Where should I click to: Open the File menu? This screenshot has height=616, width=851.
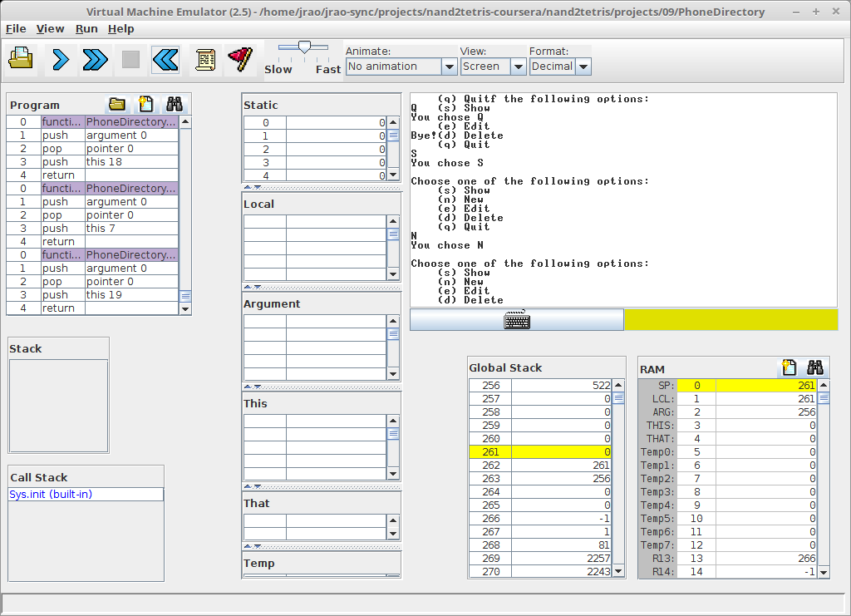coord(16,28)
